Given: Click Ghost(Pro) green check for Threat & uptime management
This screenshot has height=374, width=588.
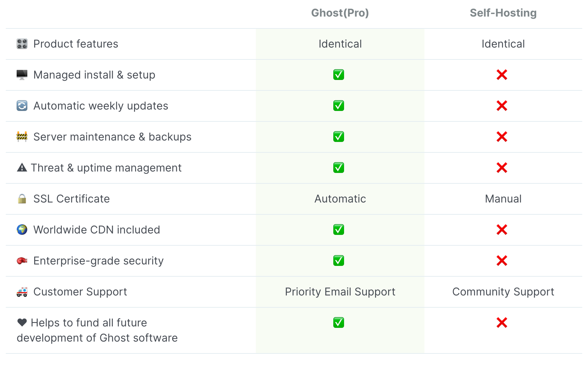Looking at the screenshot, I should (x=339, y=168).
